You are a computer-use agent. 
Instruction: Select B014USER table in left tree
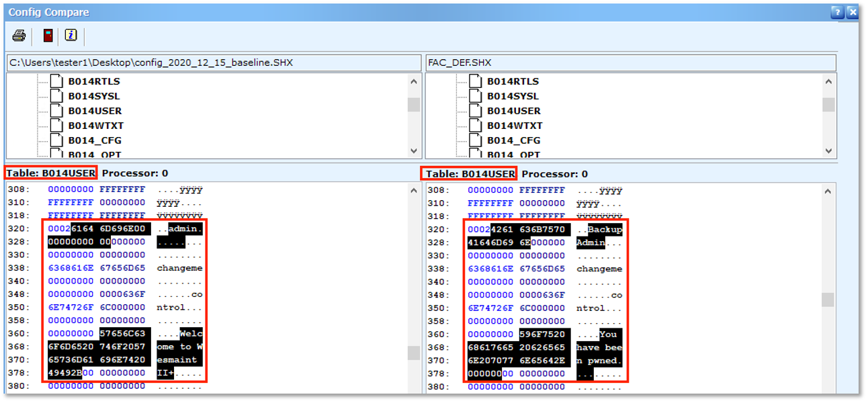pos(95,111)
